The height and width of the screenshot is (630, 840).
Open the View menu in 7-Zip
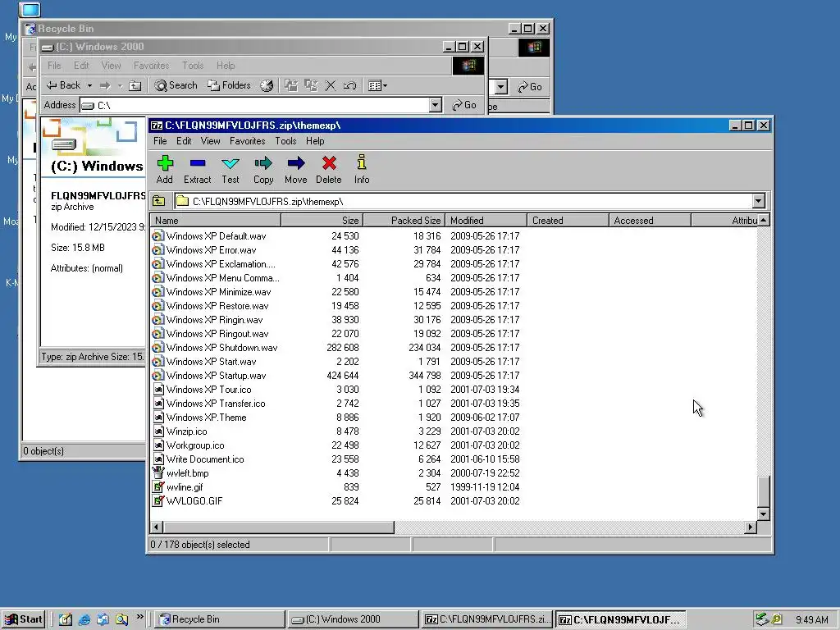click(x=211, y=141)
